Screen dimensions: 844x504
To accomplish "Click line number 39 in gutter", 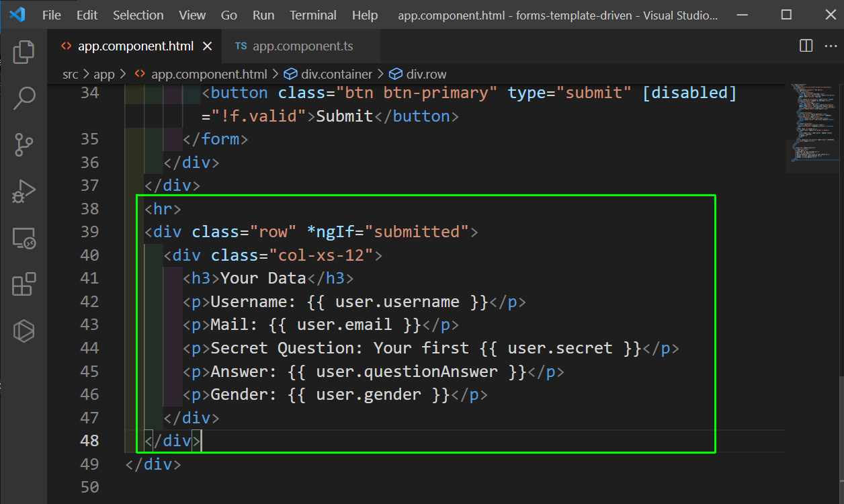I will [x=90, y=232].
